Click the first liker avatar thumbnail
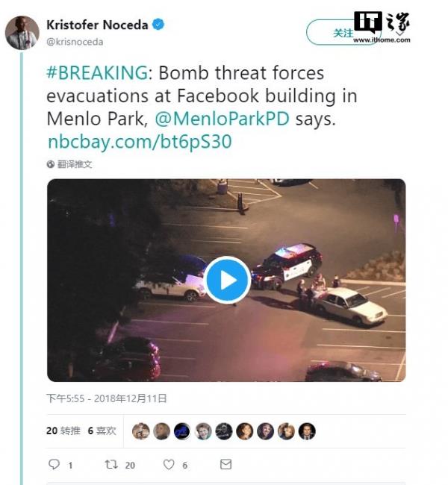This screenshot has width=448, height=485. [x=141, y=431]
